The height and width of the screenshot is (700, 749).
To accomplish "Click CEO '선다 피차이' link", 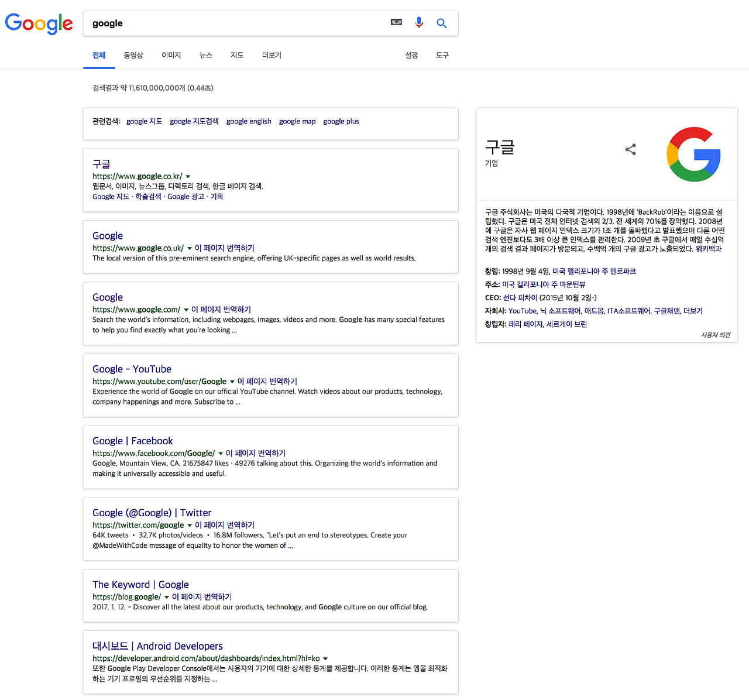I will point(520,298).
